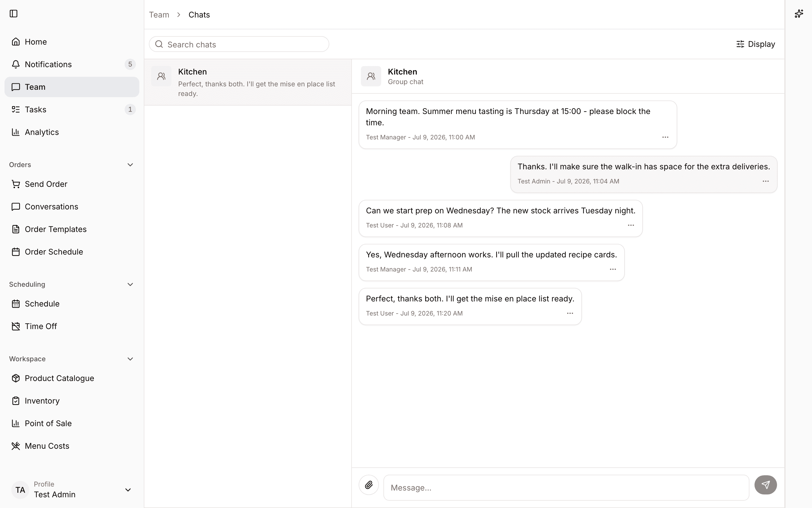Click 'Group chat' subtitle in chat header
Viewport: 812px width, 508px height.
click(x=405, y=82)
